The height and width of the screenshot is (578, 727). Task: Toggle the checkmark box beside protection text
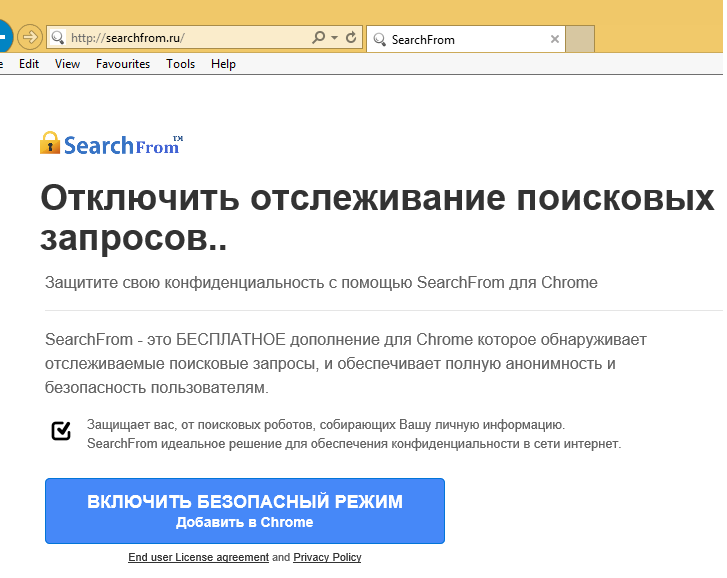pyautogui.click(x=61, y=430)
